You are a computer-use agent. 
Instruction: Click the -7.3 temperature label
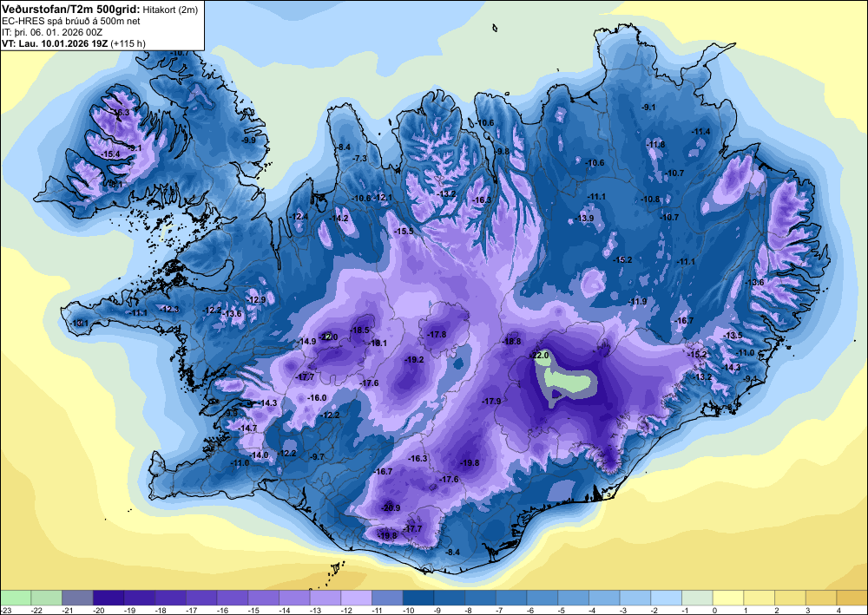point(360,158)
